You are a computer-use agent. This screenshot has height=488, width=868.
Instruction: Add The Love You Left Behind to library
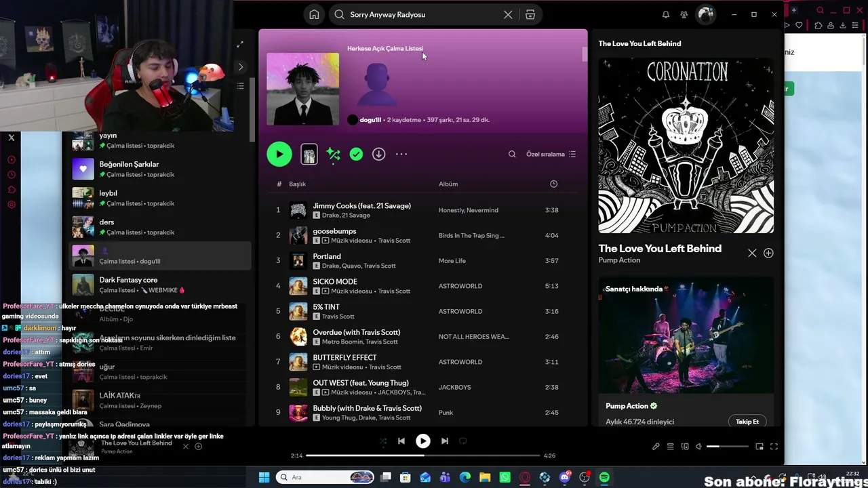(x=768, y=253)
